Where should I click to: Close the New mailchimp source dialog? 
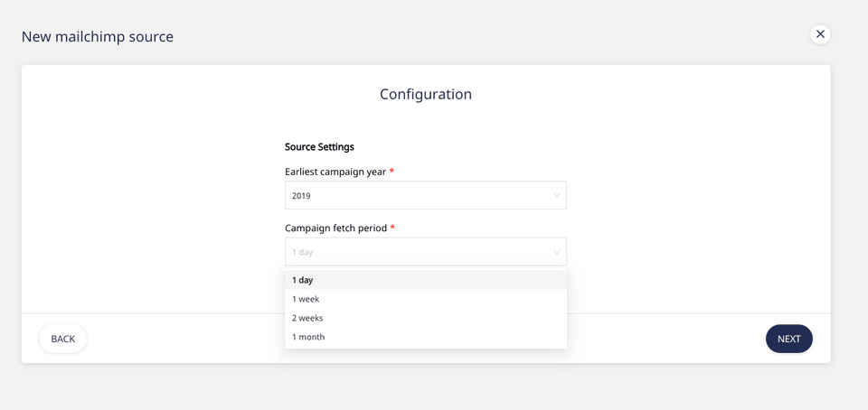(x=820, y=34)
